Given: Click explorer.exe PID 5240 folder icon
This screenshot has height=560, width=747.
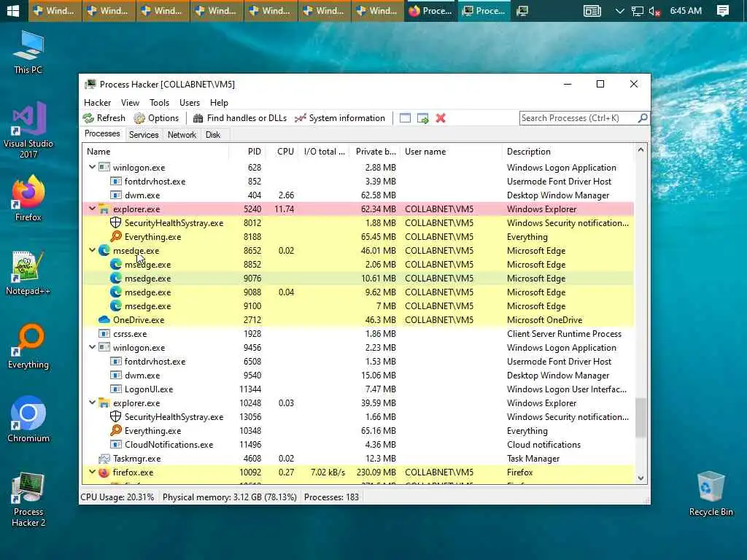Looking at the screenshot, I should pos(104,209).
